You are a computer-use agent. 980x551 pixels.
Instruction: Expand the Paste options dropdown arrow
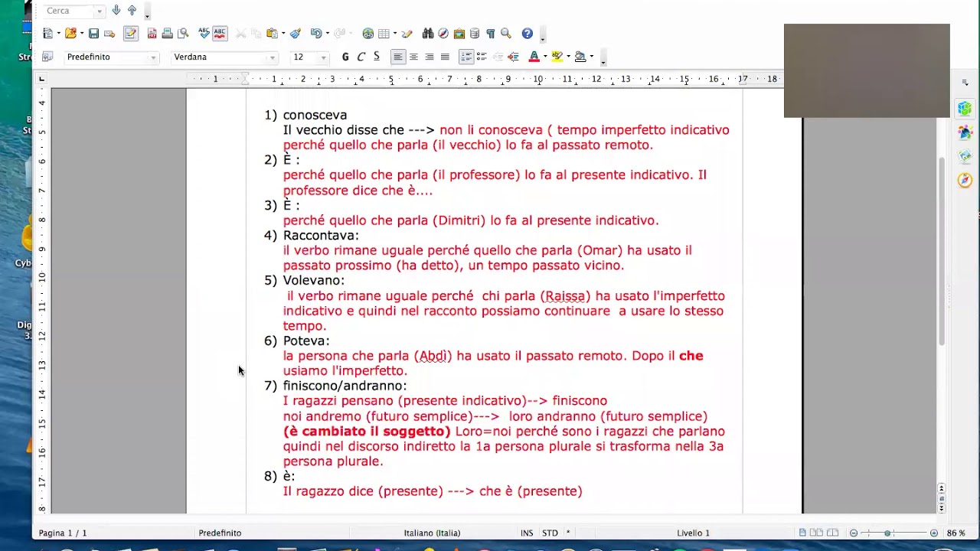pos(283,34)
